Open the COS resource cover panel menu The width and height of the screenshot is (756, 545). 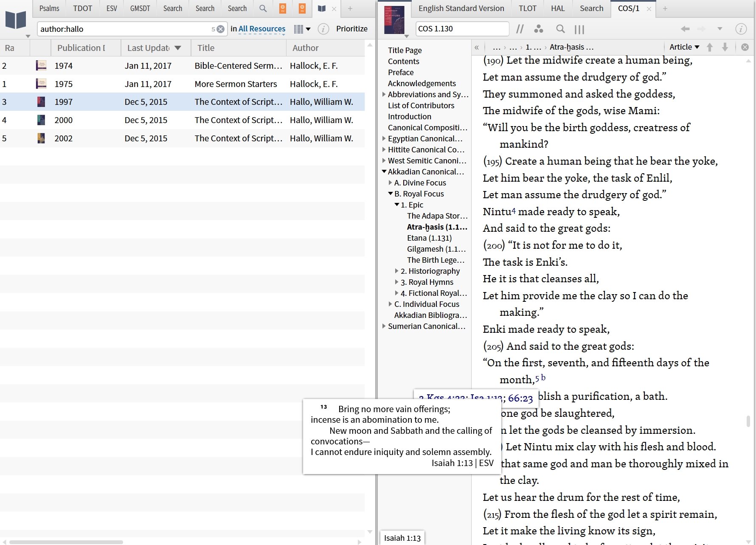pyautogui.click(x=394, y=20)
